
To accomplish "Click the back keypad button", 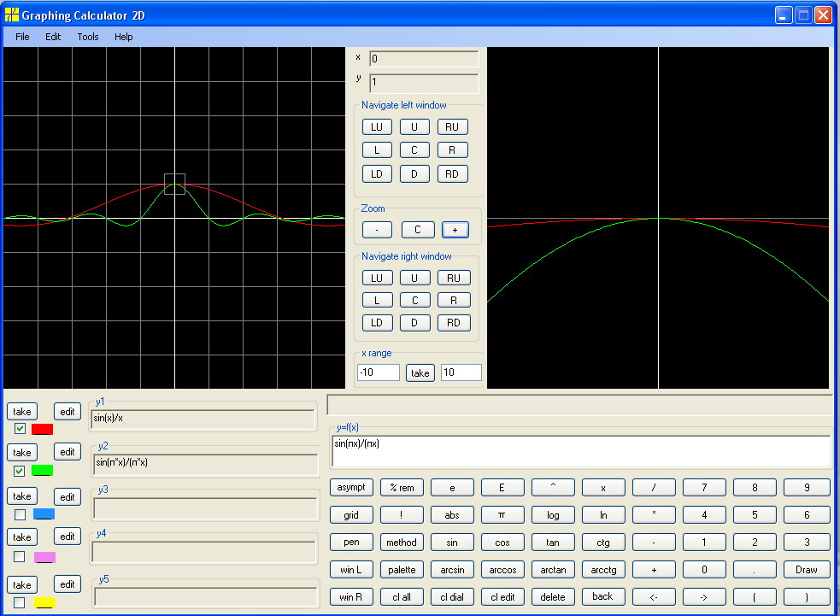I will 603,596.
